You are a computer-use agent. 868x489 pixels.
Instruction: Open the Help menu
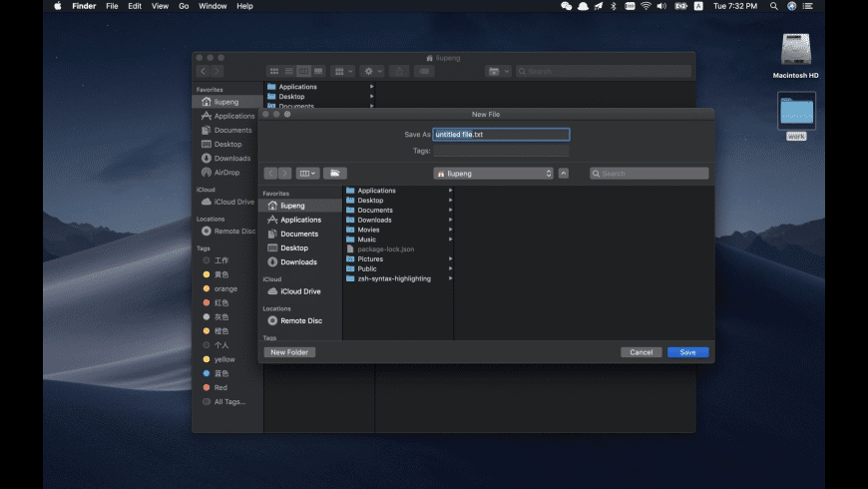point(244,6)
